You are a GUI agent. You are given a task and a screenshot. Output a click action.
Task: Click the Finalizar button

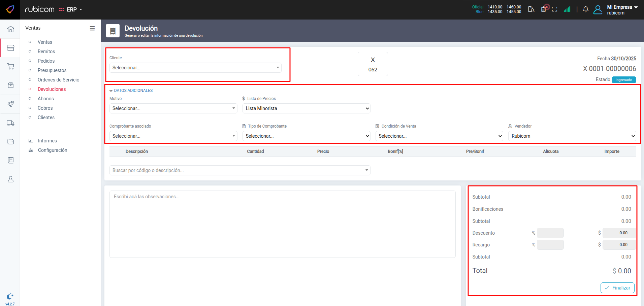coord(617,288)
